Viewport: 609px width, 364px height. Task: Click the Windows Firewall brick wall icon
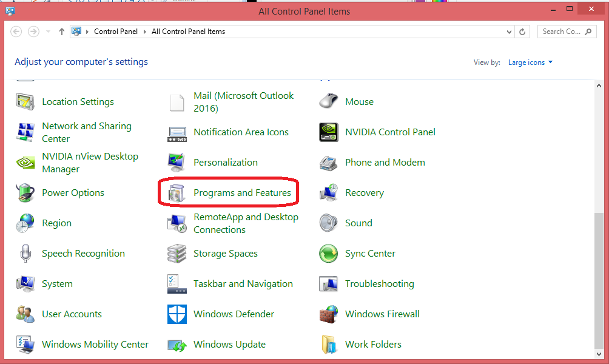[x=328, y=314]
